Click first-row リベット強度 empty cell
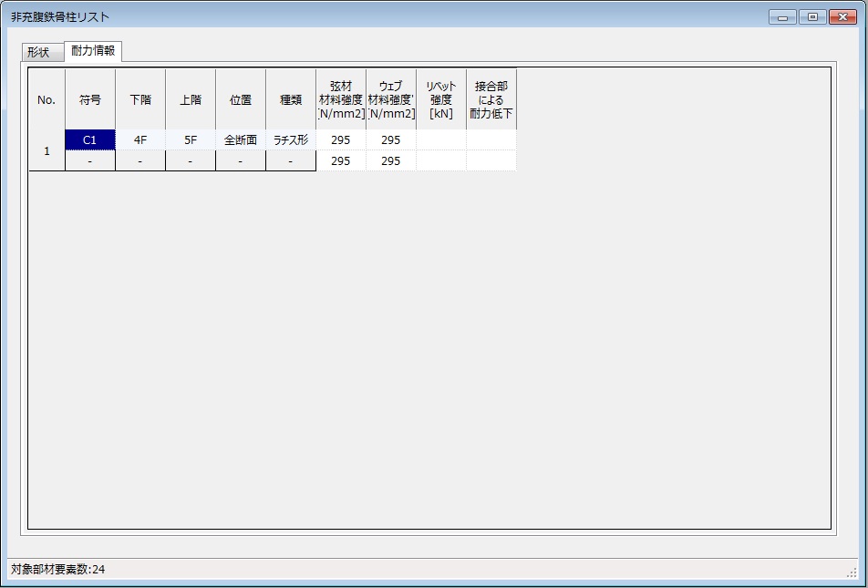Screen dimensions: 868x588 point(441,140)
